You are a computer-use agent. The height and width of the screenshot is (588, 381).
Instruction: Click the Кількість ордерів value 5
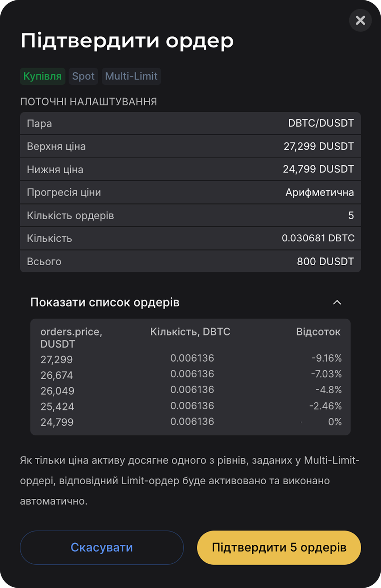pyautogui.click(x=351, y=215)
